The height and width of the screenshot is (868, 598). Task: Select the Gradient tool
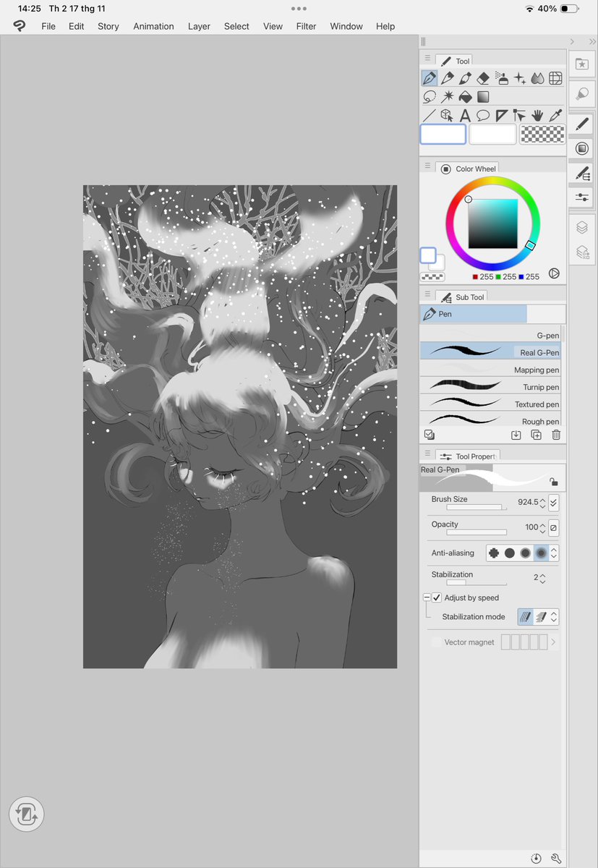click(483, 96)
